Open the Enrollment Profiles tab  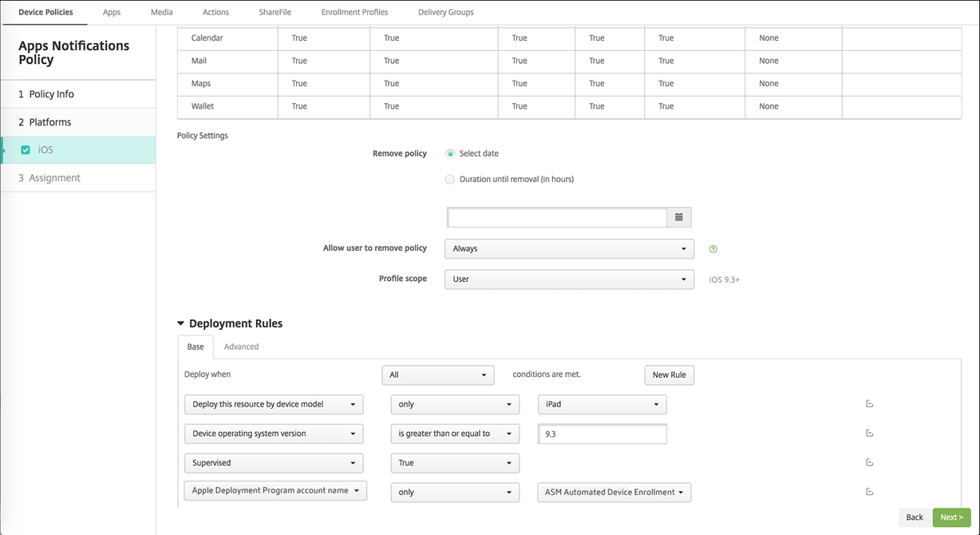(x=354, y=12)
